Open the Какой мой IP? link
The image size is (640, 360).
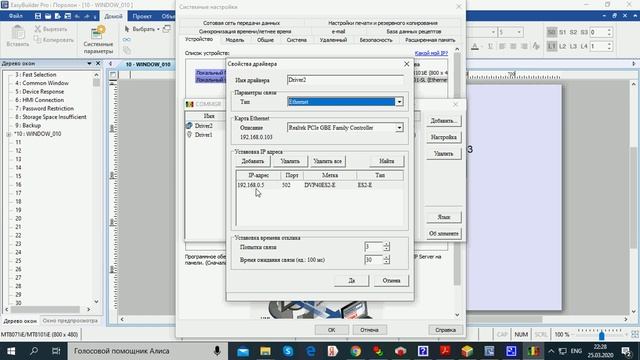click(431, 53)
